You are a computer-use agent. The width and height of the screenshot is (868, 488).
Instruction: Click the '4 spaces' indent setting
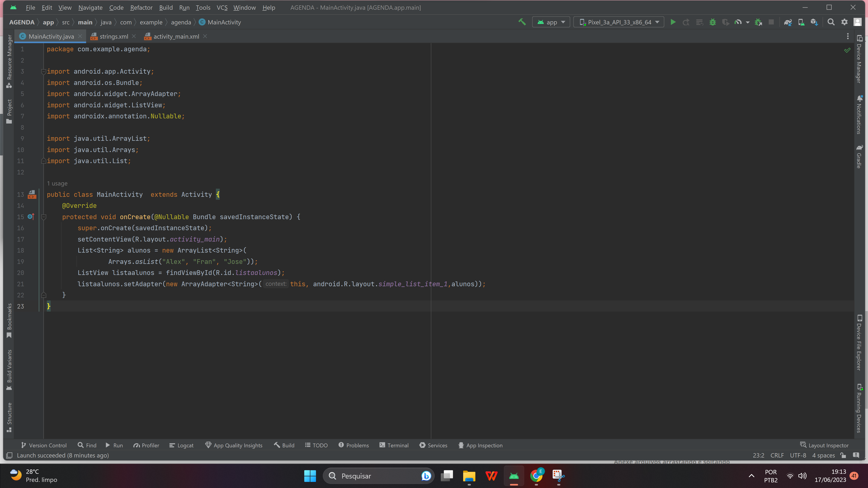(x=823, y=455)
